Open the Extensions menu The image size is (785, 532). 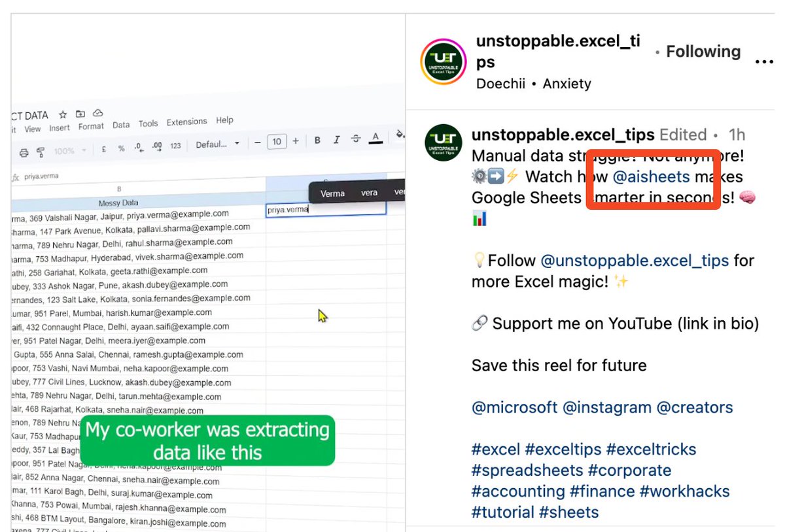186,122
